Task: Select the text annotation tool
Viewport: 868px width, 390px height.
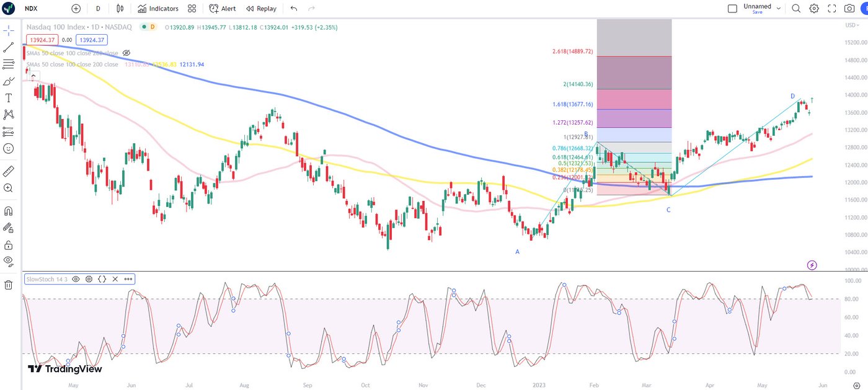Action: [9, 98]
